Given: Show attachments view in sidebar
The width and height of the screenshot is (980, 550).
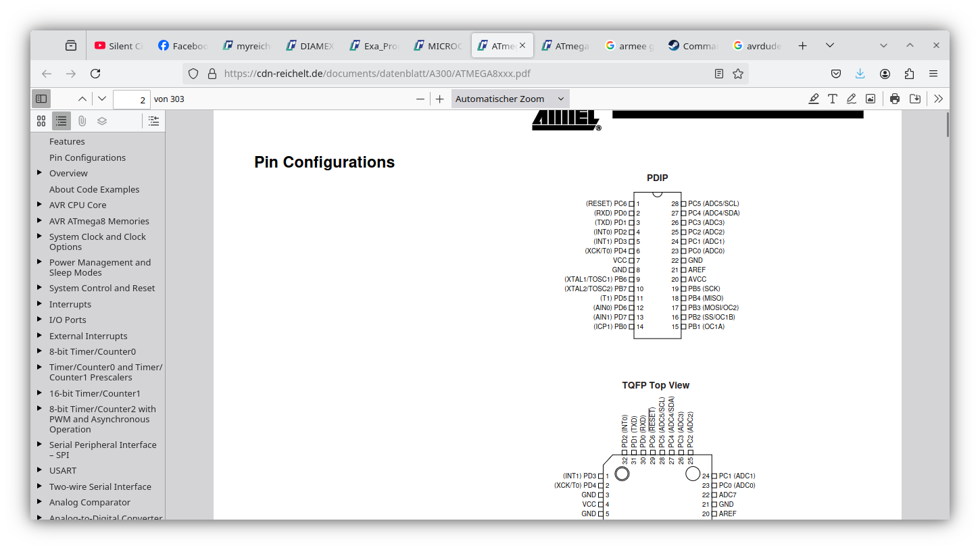Looking at the screenshot, I should tap(82, 121).
